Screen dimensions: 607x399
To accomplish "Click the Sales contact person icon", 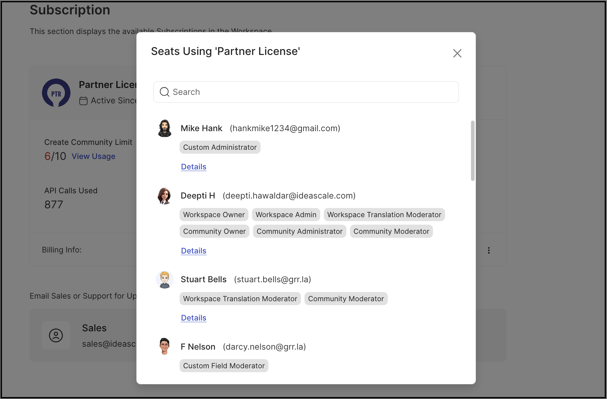I will click(x=56, y=335).
